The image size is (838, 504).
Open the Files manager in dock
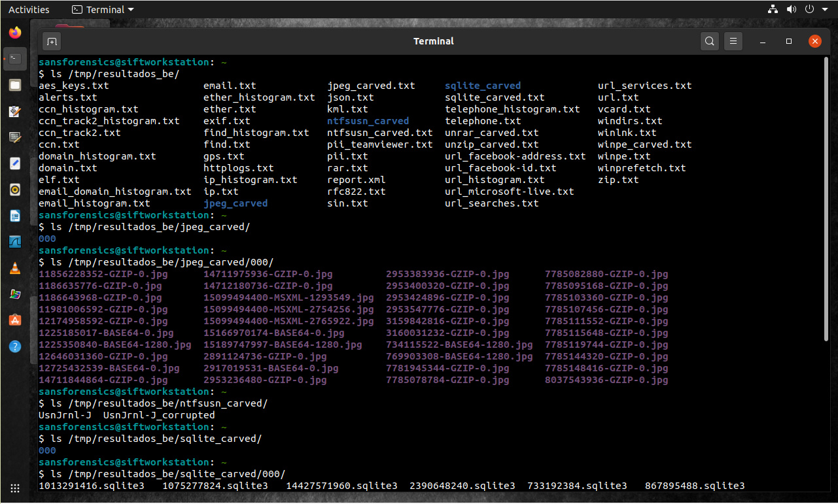click(x=14, y=85)
